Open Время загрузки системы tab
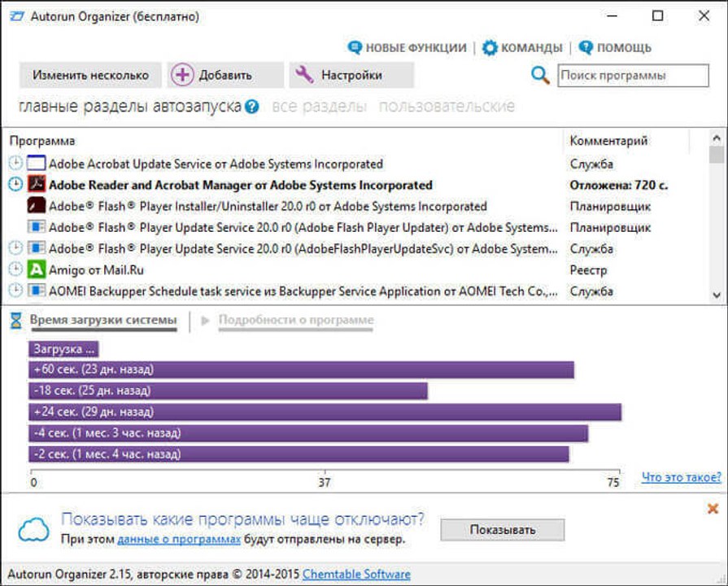This screenshot has width=728, height=586. (x=103, y=320)
